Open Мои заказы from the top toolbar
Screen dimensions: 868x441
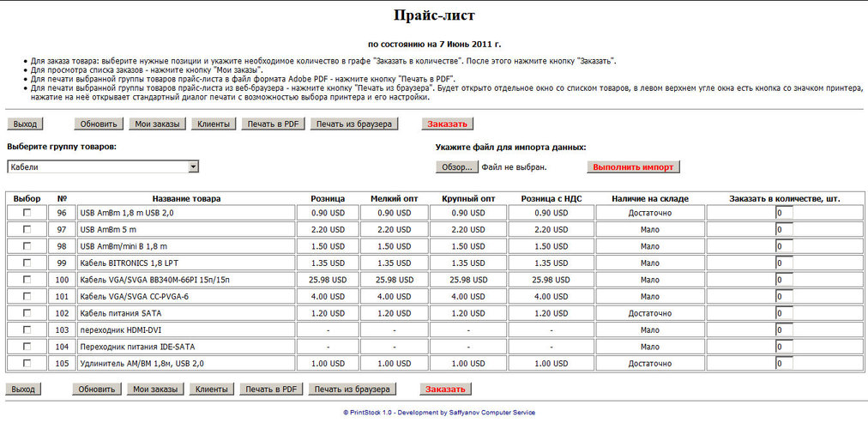click(x=157, y=124)
